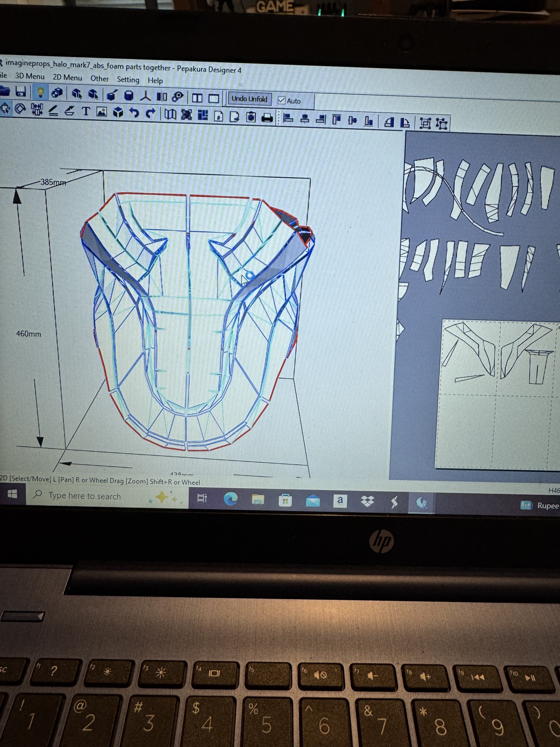This screenshot has width=560, height=747.
Task: Click the page number document icon
Action: point(219,116)
